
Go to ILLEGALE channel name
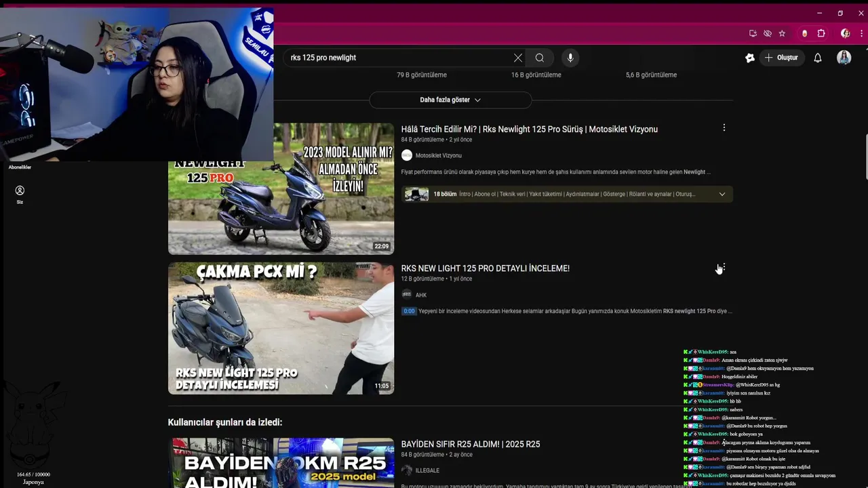click(x=427, y=470)
